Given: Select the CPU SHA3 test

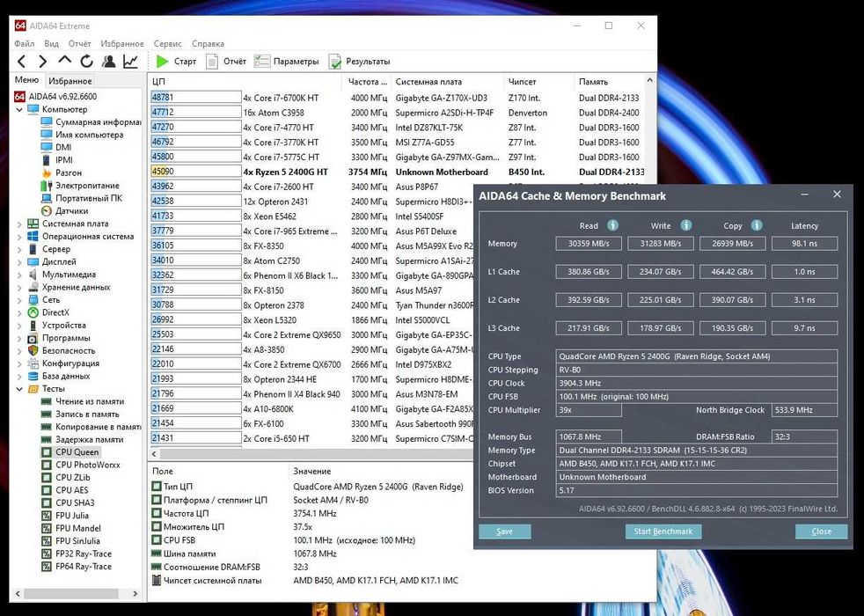Looking at the screenshot, I should coord(69,502).
